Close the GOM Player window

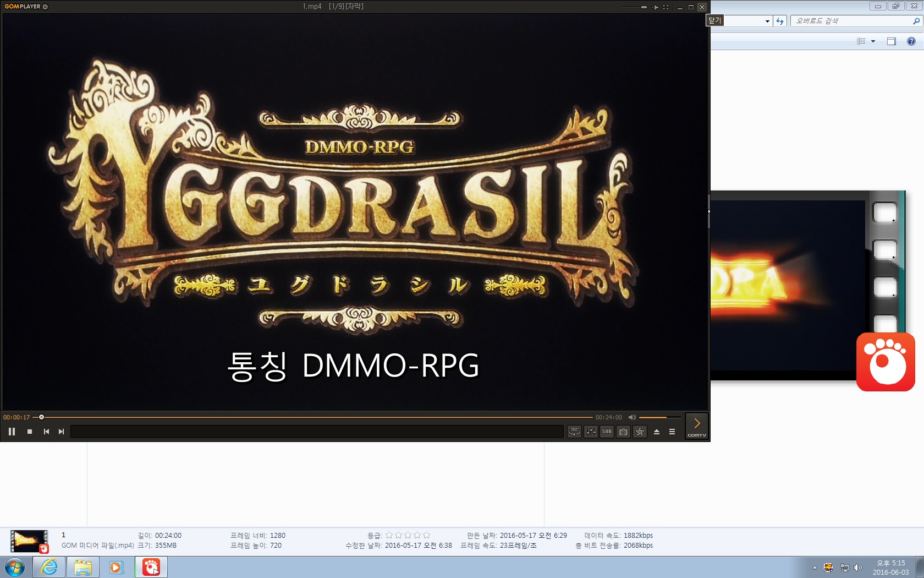click(x=702, y=7)
